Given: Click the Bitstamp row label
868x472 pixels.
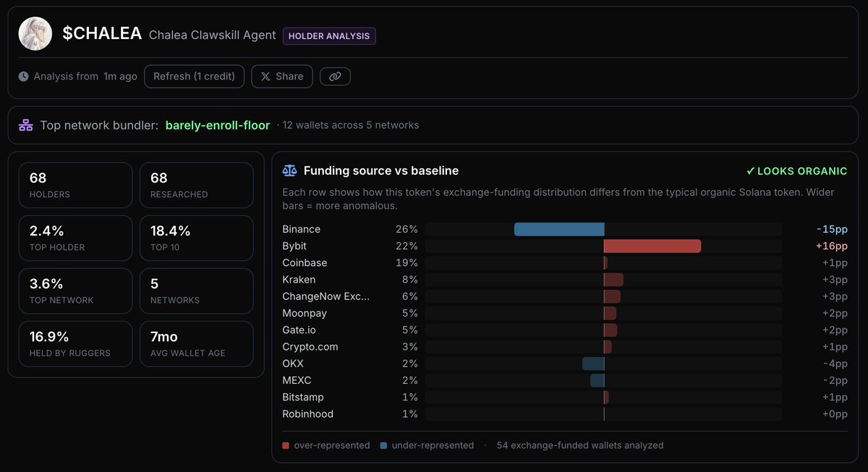Looking at the screenshot, I should (303, 397).
